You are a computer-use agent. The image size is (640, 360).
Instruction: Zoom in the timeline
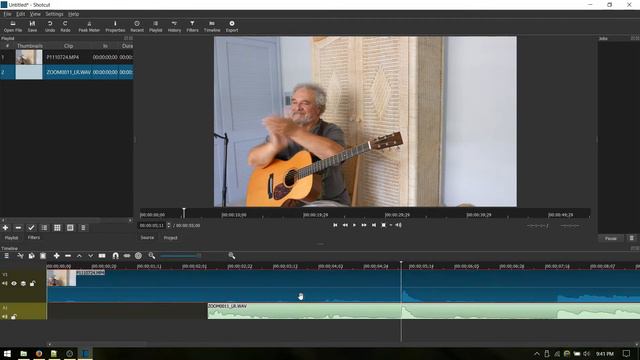tap(232, 256)
